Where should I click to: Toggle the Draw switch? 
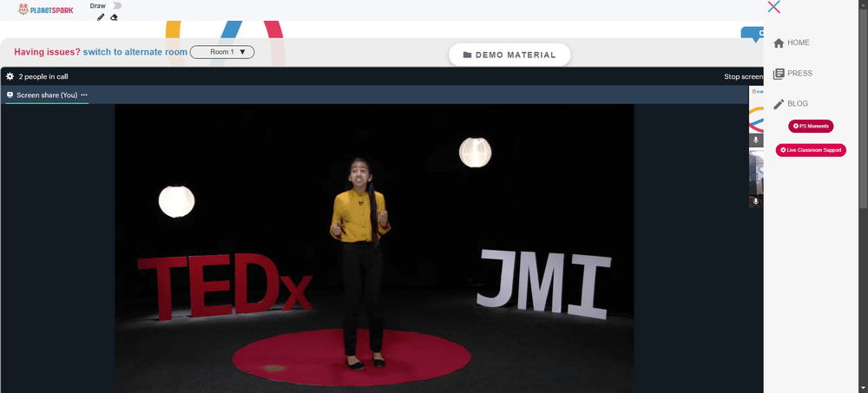click(x=115, y=5)
